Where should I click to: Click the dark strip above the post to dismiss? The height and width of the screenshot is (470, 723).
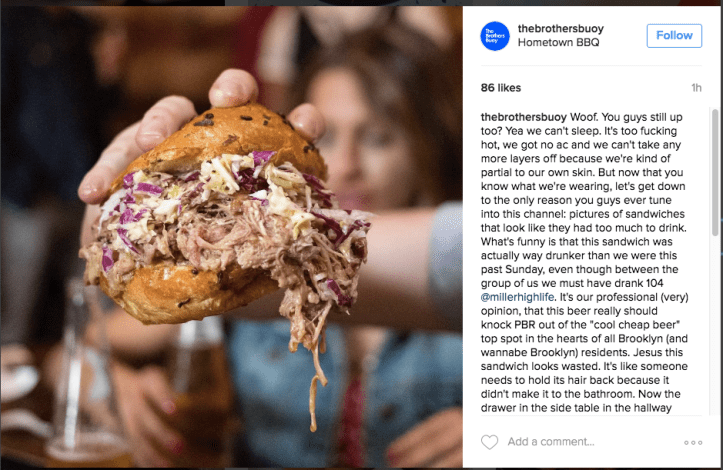[362, 2]
